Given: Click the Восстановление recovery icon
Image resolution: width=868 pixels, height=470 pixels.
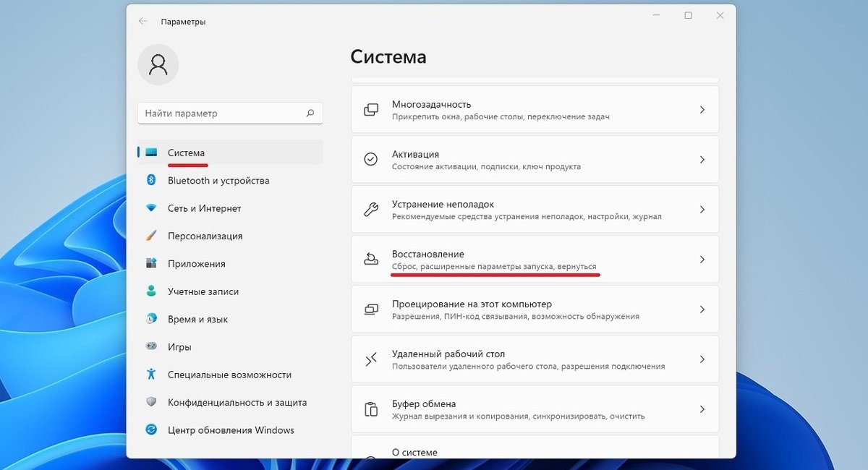Looking at the screenshot, I should pyautogui.click(x=371, y=259).
